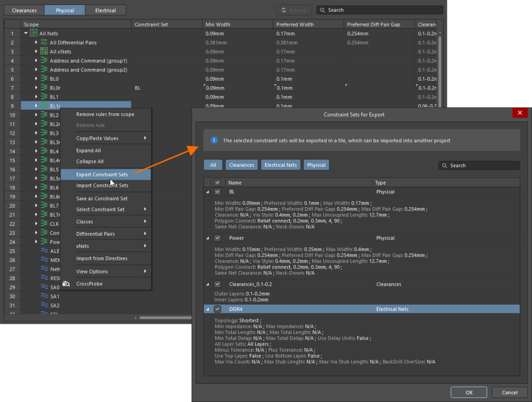The width and height of the screenshot is (532, 402).
Task: Collapse the Power constraint set details
Action: pyautogui.click(x=208, y=238)
